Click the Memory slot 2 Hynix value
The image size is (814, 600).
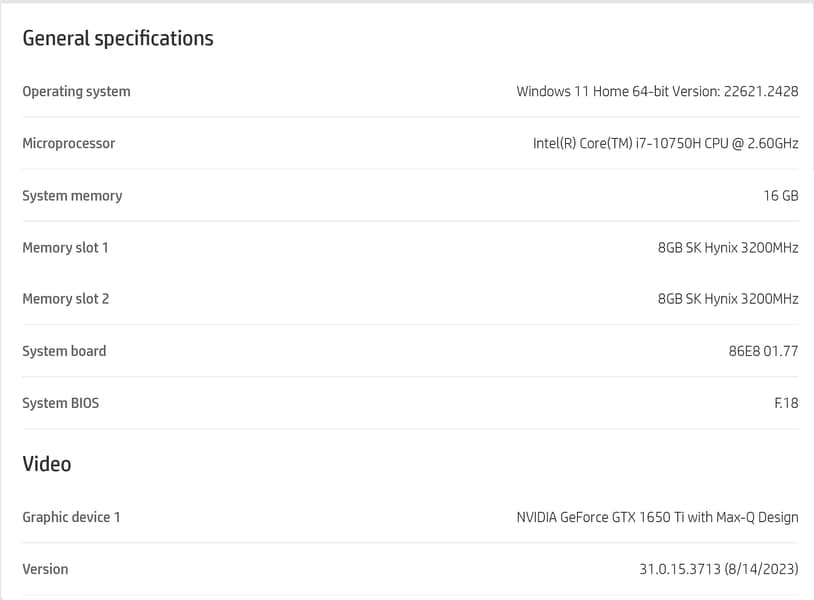coord(727,299)
